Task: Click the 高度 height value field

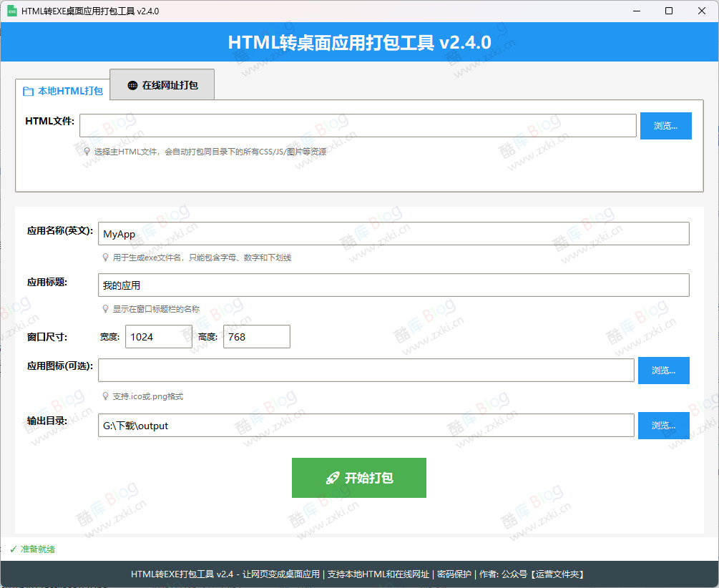Action: 256,336
